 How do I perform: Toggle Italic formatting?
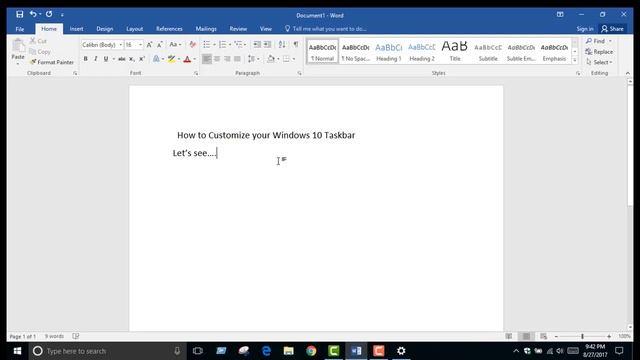click(x=96, y=59)
